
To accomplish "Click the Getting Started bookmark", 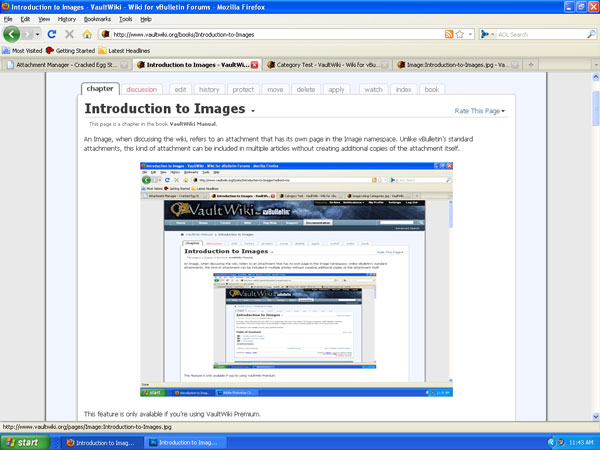I will click(70, 49).
